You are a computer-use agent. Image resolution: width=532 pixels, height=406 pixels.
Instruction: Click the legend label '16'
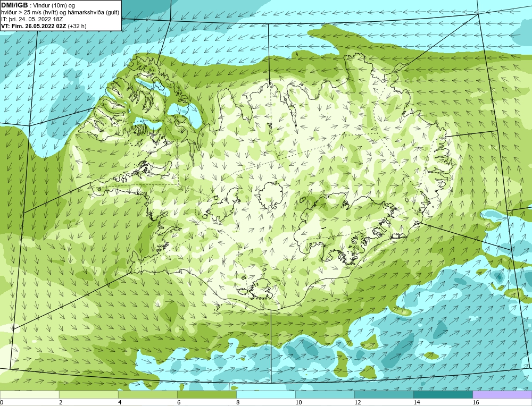tap(476, 402)
